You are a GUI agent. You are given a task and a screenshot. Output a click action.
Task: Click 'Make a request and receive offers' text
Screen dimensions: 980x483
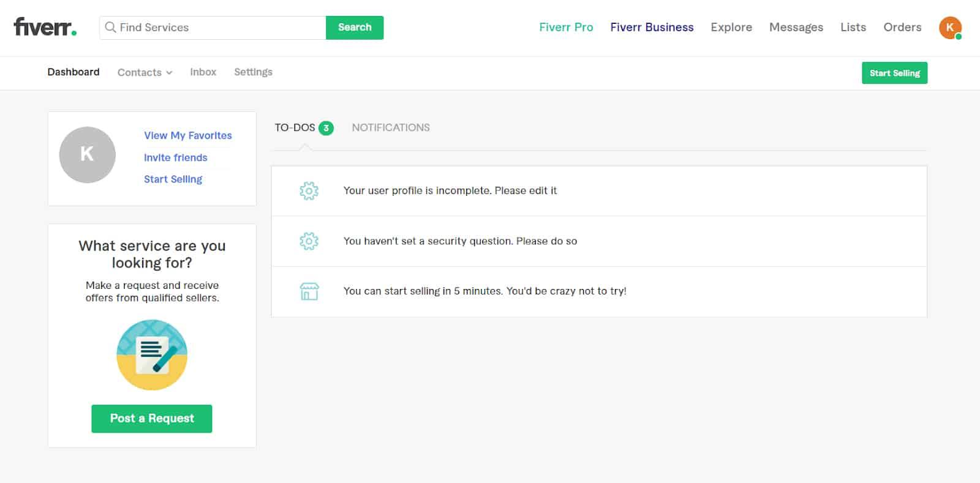(152, 291)
